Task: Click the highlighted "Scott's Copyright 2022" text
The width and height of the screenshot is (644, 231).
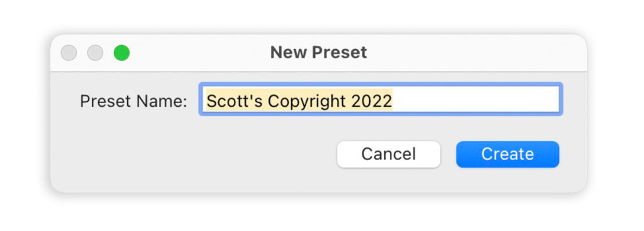Action: click(x=299, y=100)
